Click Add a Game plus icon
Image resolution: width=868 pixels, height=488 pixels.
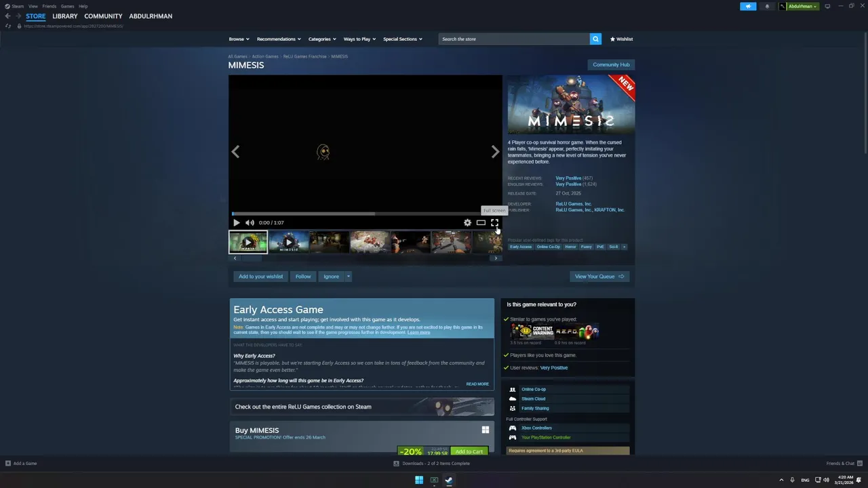coord(7,464)
